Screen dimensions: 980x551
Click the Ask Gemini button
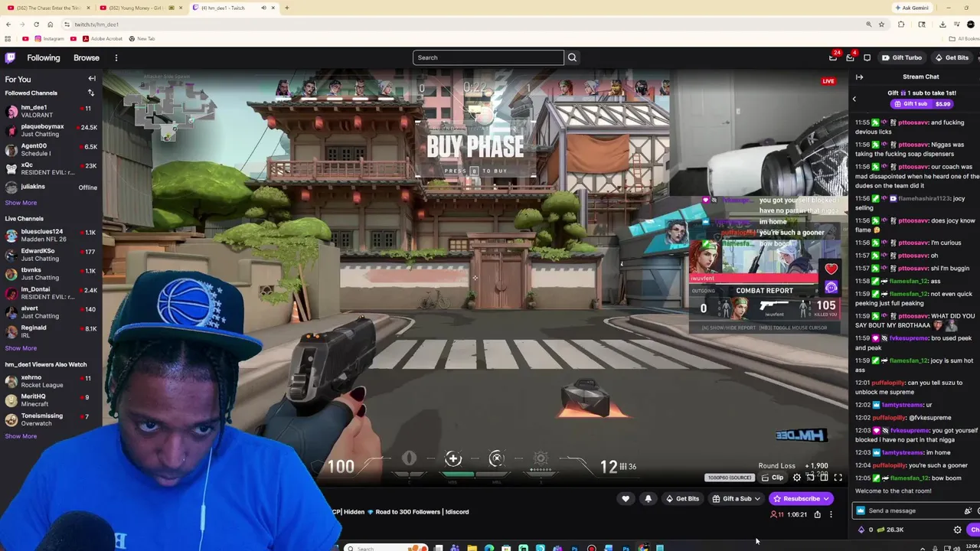(912, 8)
